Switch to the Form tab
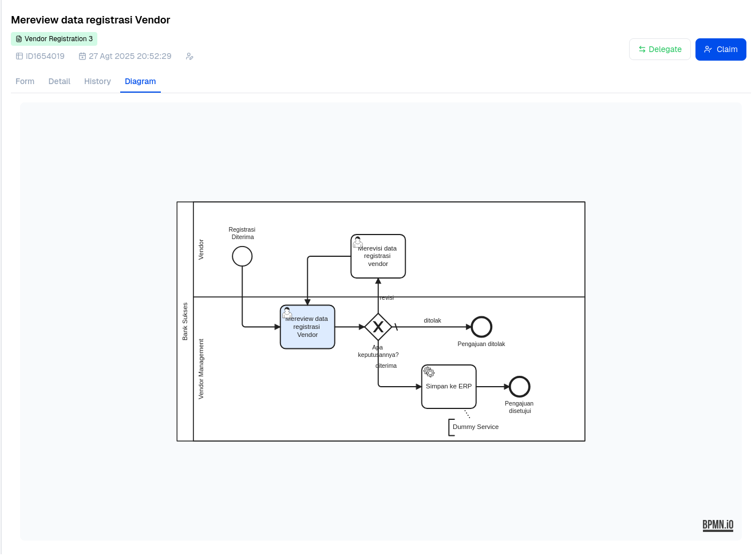The height and width of the screenshot is (560, 755). point(25,81)
